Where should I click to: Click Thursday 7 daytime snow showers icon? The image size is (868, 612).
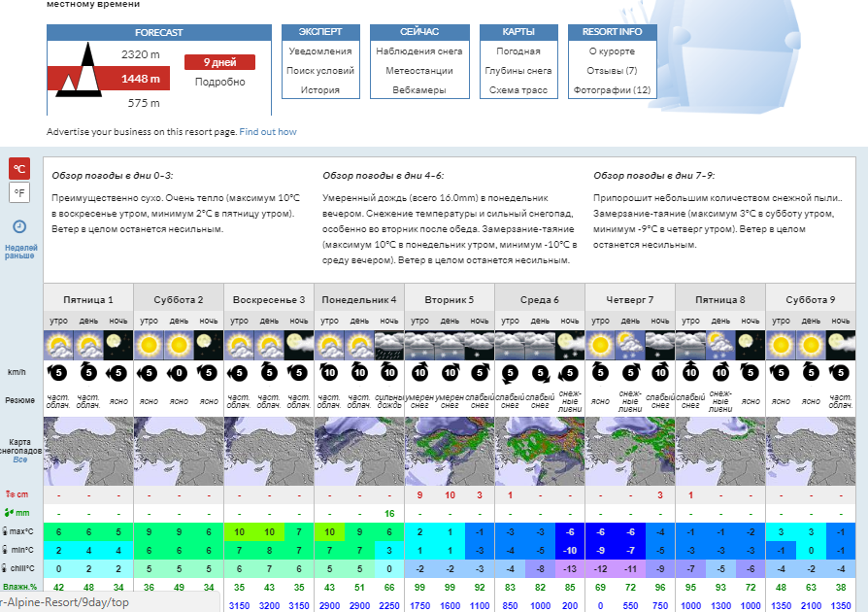point(630,346)
